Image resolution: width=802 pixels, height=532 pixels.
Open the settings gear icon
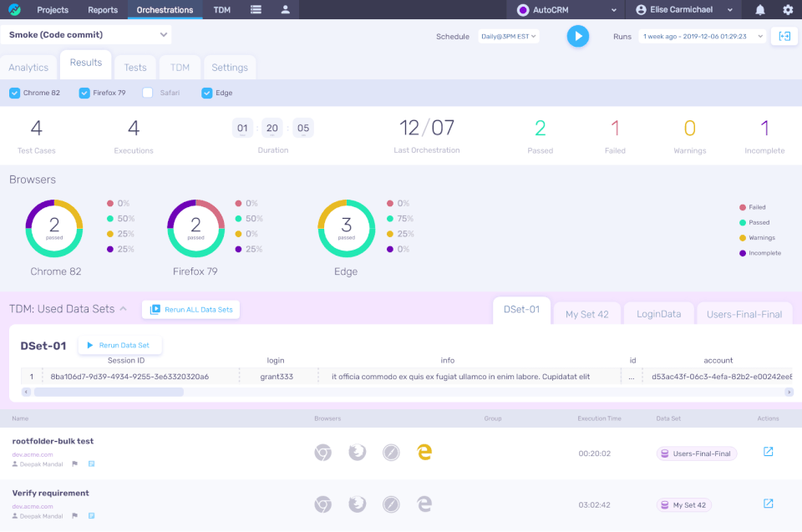click(x=788, y=10)
